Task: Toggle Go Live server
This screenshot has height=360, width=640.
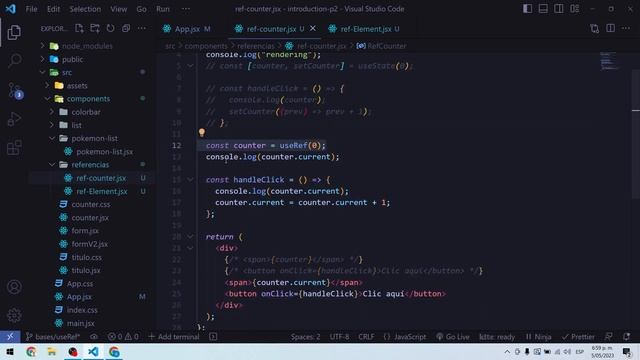Action: pyautogui.click(x=453, y=337)
